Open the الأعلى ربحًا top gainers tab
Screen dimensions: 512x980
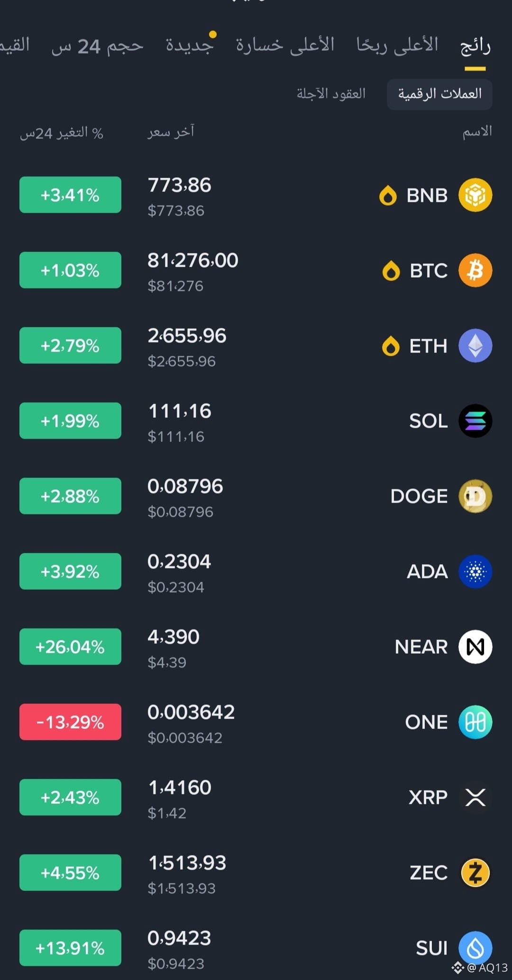click(x=397, y=45)
